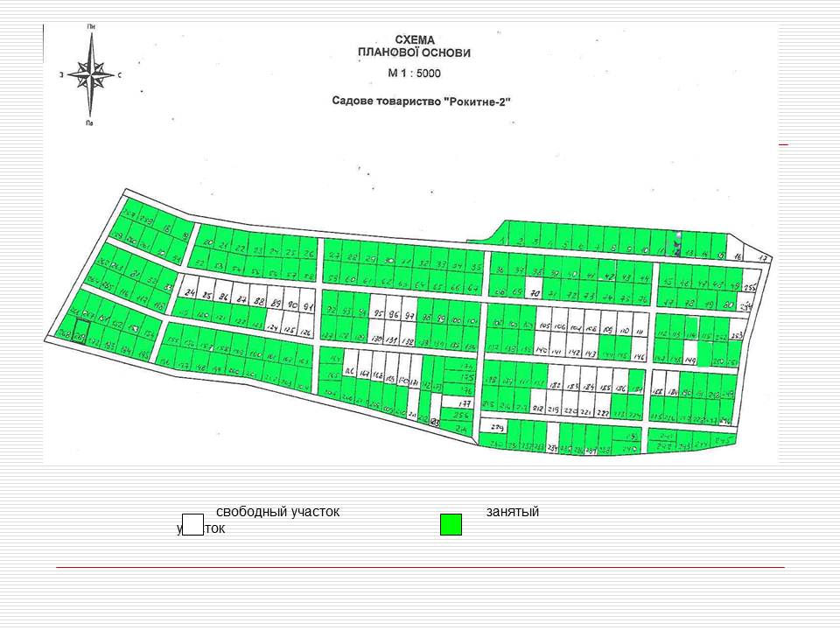Select free plot number 149
This screenshot has width=840, height=630.
pos(690,355)
